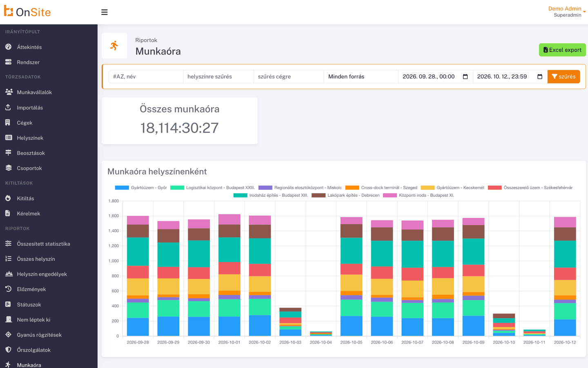Click the 2026-10-03 chart bar
Viewport: 588px width, 368px height.
[290, 322]
